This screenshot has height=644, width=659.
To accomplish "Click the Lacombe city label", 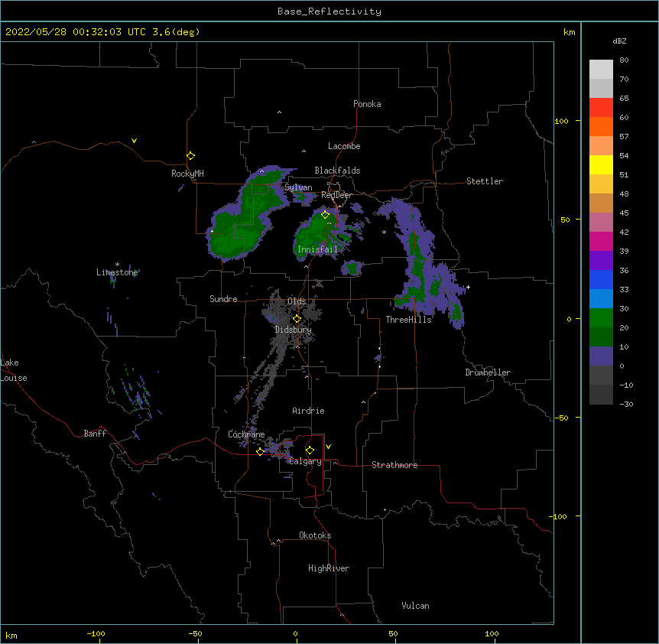I will point(344,146).
